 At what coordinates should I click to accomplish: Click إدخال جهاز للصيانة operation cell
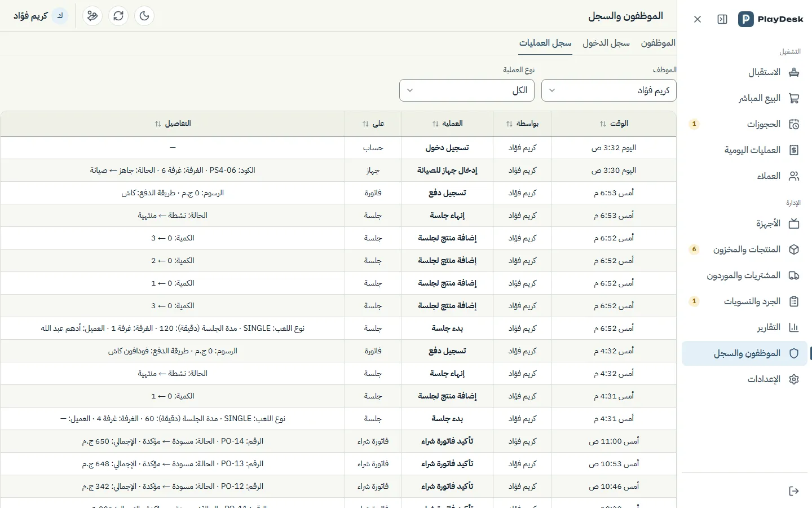447,170
